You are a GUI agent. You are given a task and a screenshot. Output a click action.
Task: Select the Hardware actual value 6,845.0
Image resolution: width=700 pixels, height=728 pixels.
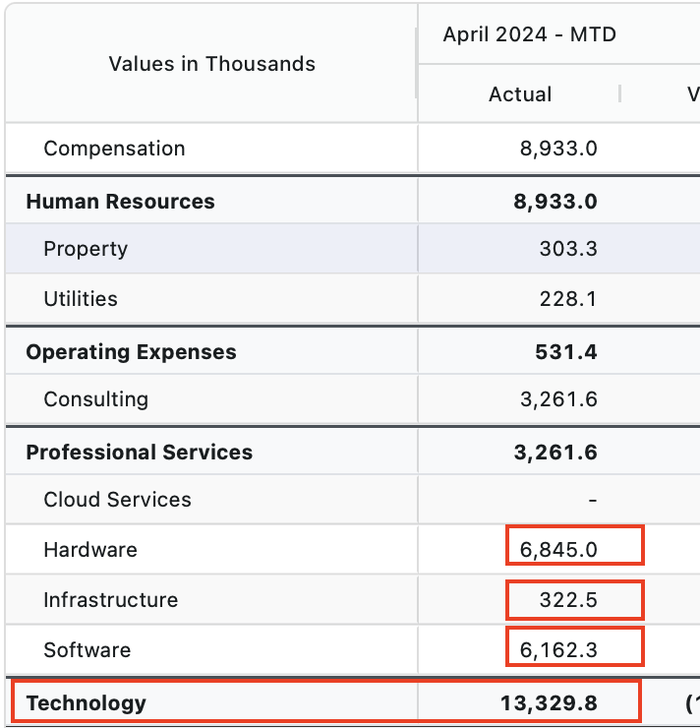pos(558,550)
